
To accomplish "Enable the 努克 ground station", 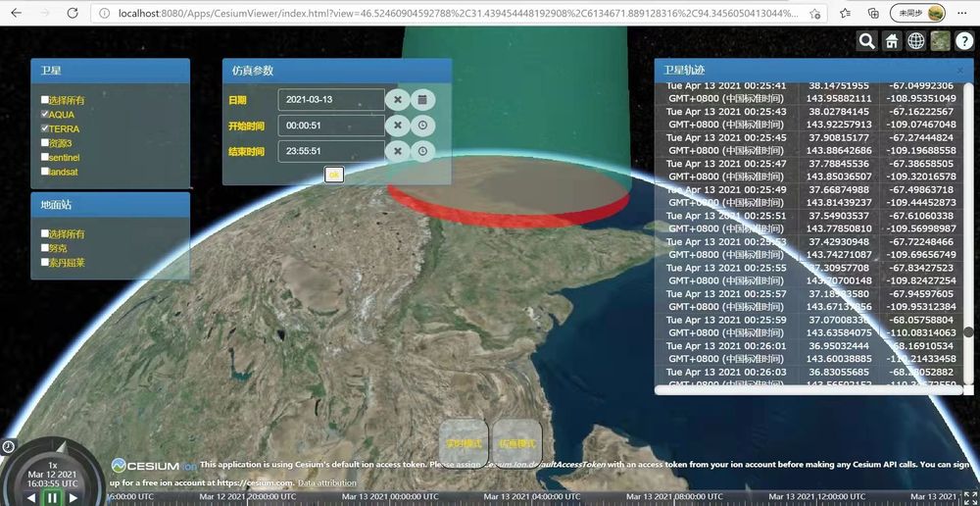I will (x=45, y=248).
